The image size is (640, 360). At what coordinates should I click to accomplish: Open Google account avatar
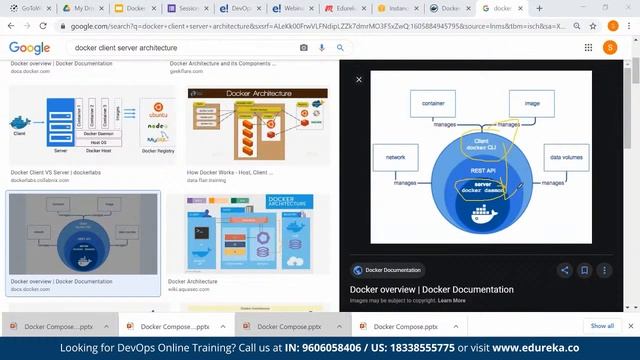click(610, 48)
